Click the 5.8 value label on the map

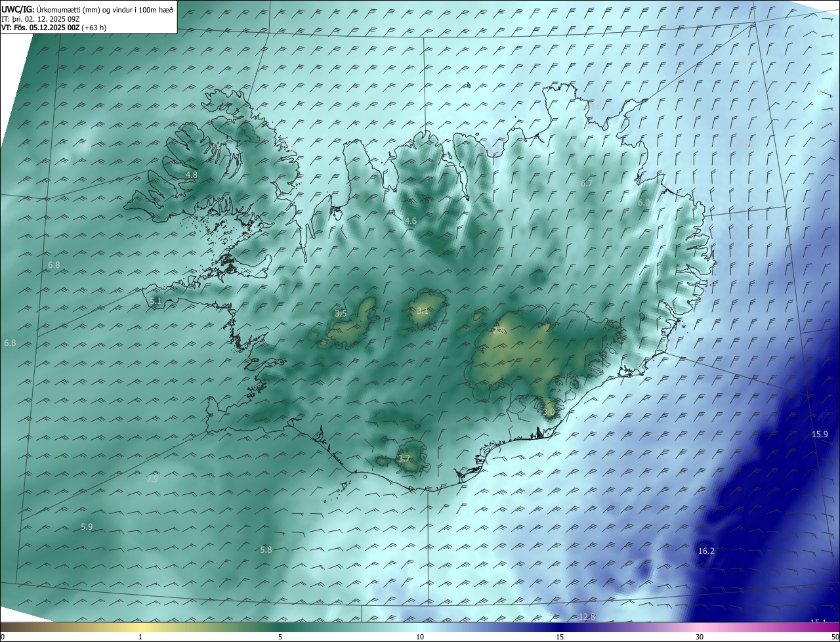coord(266,550)
